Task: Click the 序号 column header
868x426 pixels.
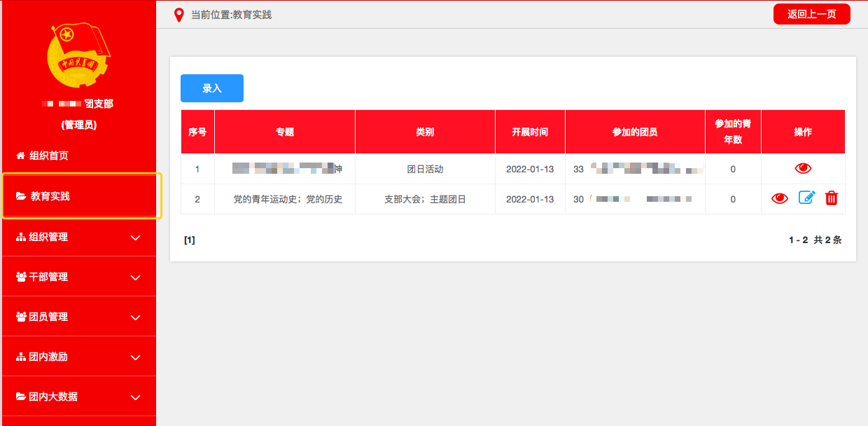Action: coord(197,132)
